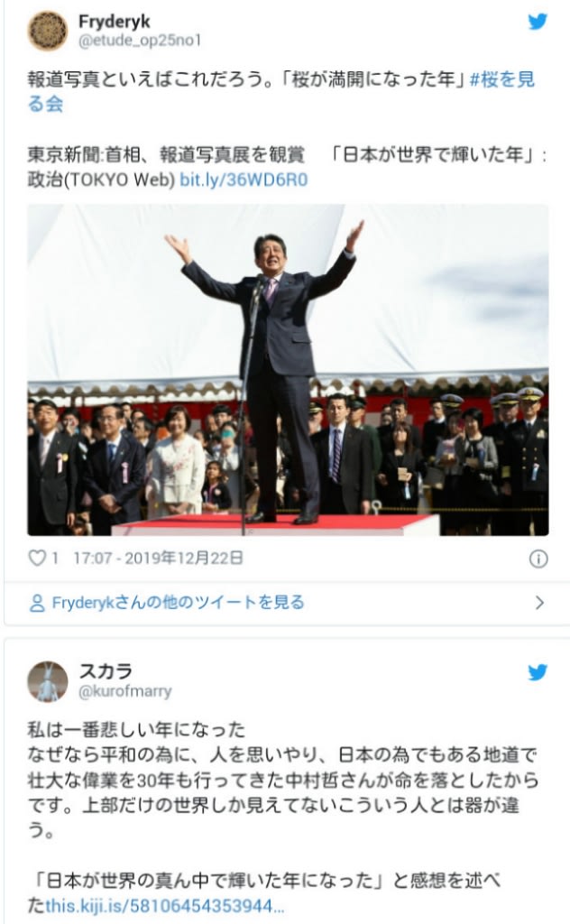
Task: Open the info circle icon beside the tweet date
Action: coord(538,559)
